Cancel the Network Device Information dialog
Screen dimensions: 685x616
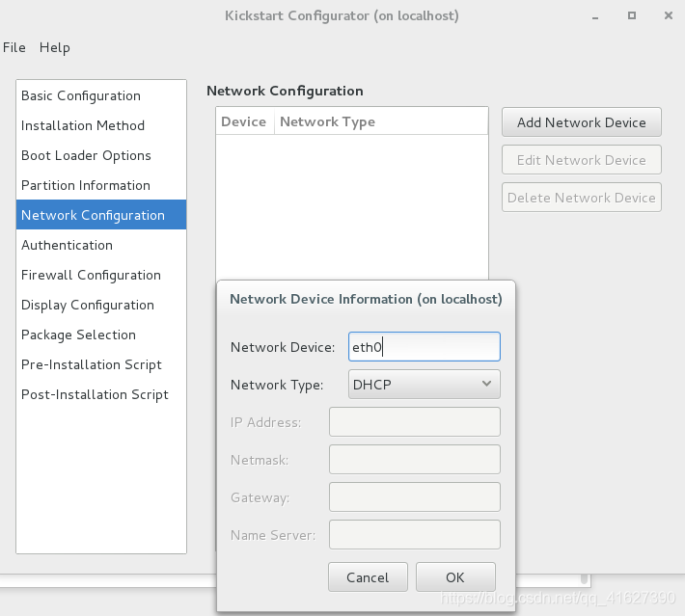368,577
